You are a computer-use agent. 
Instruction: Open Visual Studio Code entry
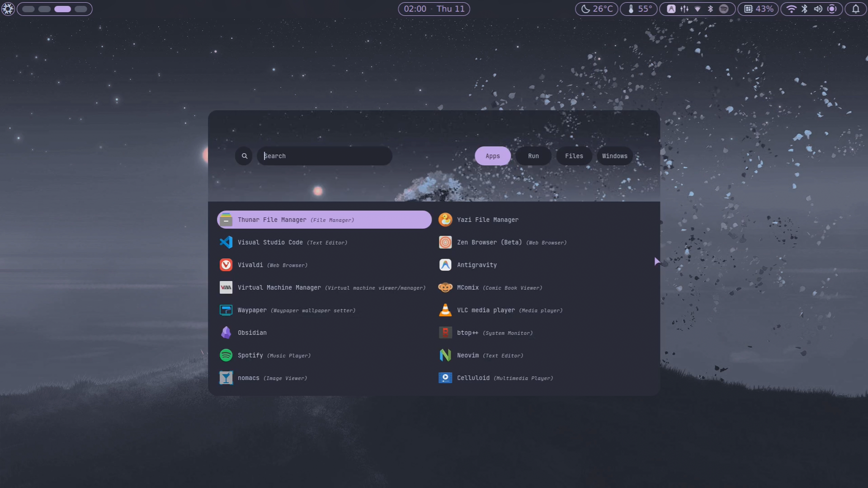pyautogui.click(x=324, y=242)
